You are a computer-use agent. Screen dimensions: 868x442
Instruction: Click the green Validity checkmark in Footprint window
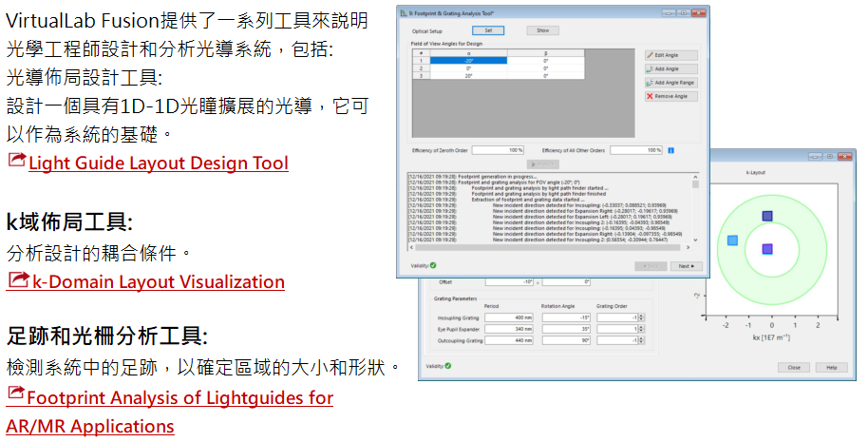point(433,266)
